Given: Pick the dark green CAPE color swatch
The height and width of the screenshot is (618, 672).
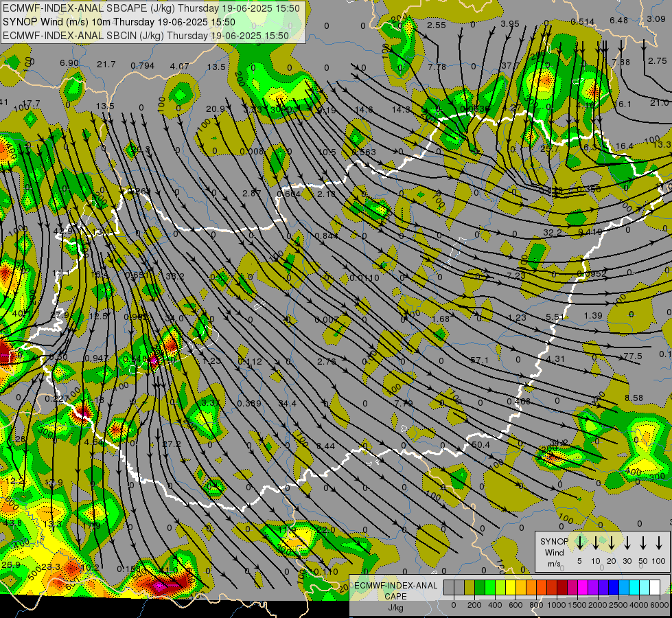Looking at the screenshot, I should [480, 588].
